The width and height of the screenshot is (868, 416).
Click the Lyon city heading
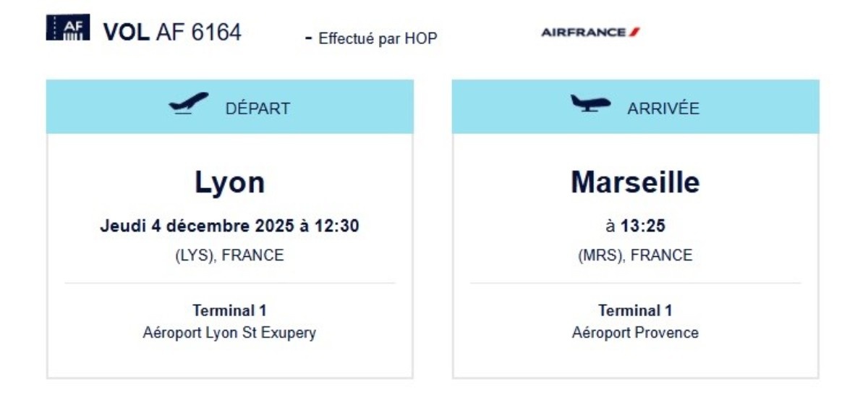230,183
